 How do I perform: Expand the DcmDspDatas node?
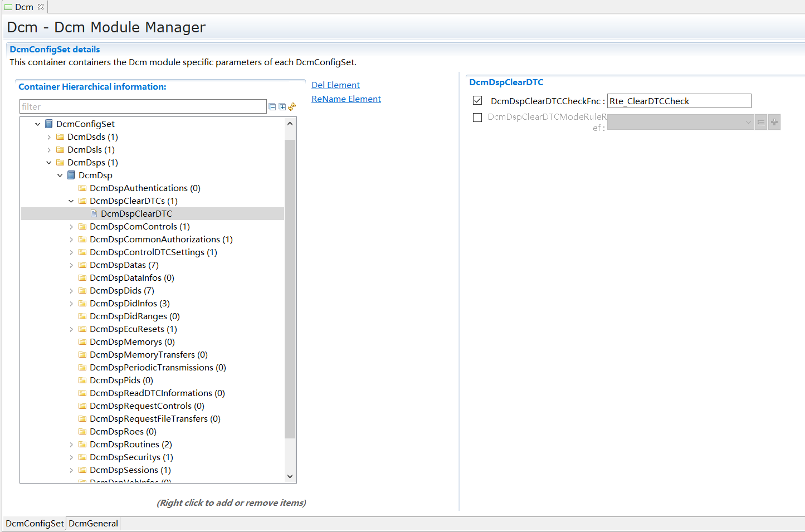coord(71,265)
